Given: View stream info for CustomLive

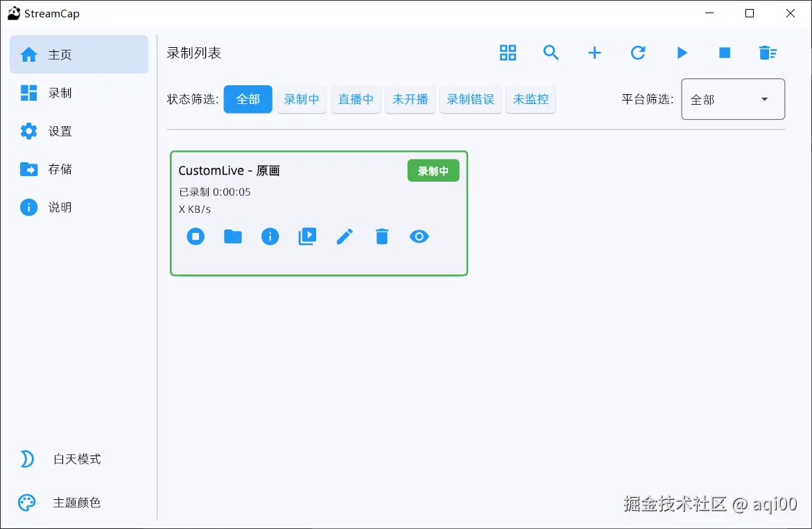Looking at the screenshot, I should pos(270,236).
